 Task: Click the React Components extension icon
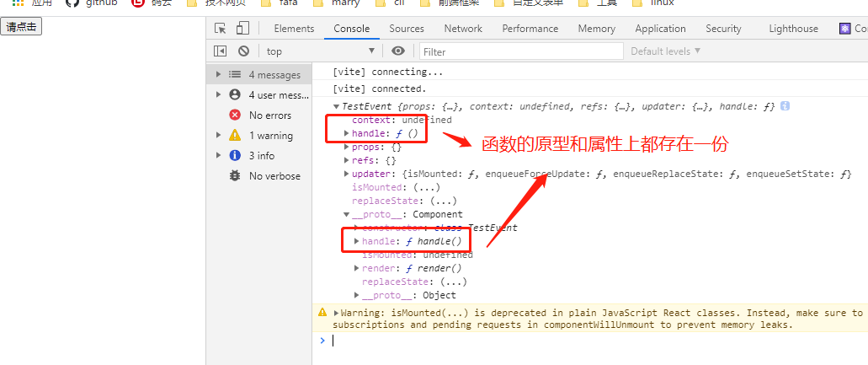[x=844, y=29]
